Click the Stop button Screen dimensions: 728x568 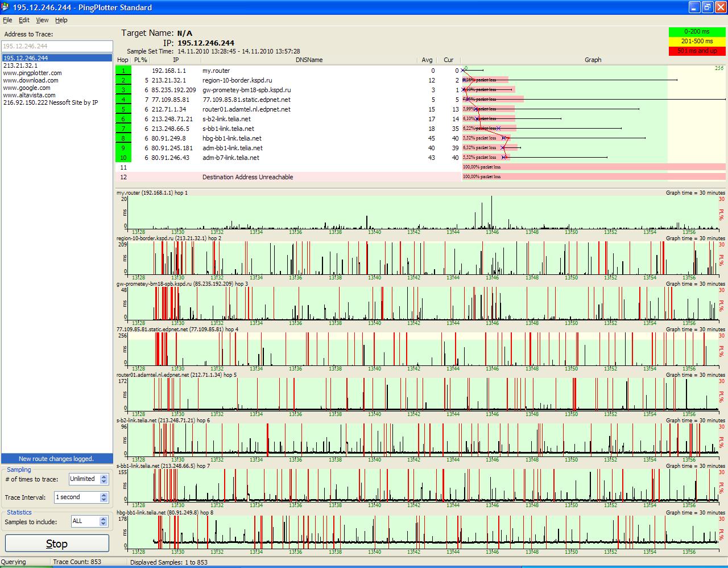(57, 544)
